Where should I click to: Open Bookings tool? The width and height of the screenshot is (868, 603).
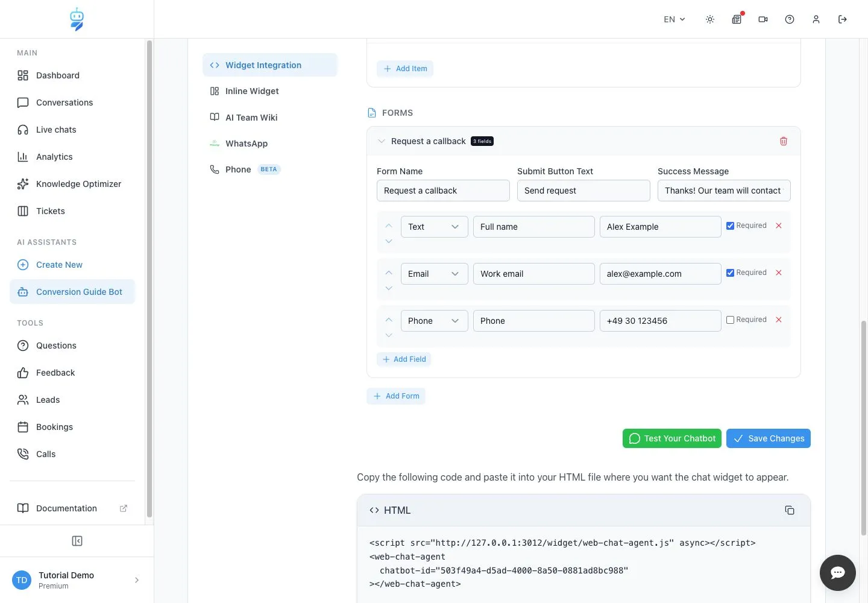[x=72, y=427]
